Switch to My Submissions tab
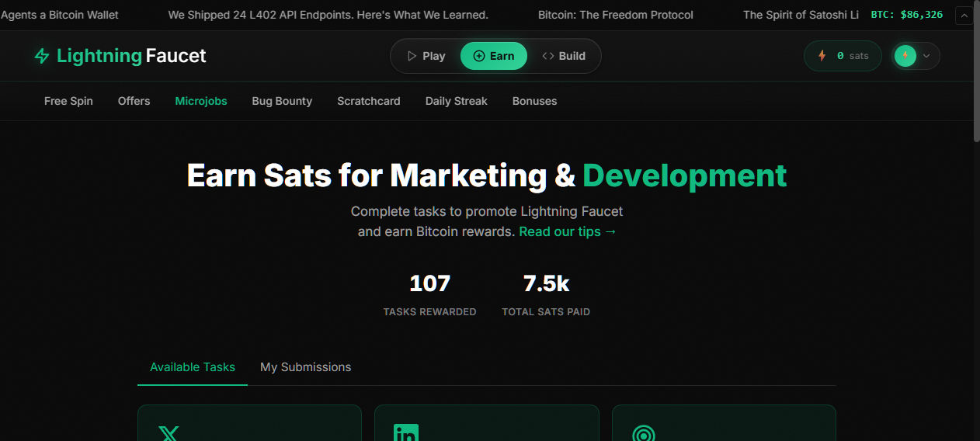Viewport: 980px width, 441px height. tap(305, 367)
